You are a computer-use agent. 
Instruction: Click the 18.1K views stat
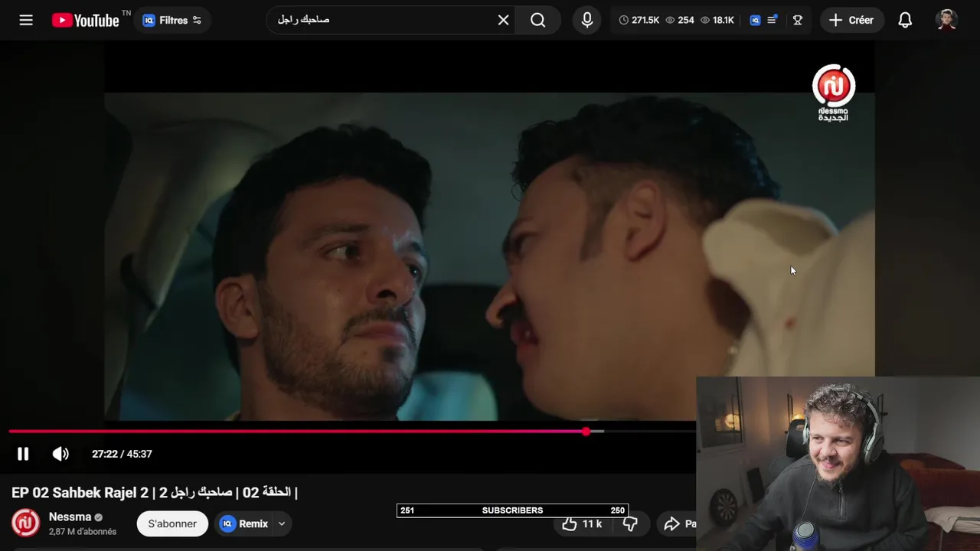pyautogui.click(x=717, y=20)
